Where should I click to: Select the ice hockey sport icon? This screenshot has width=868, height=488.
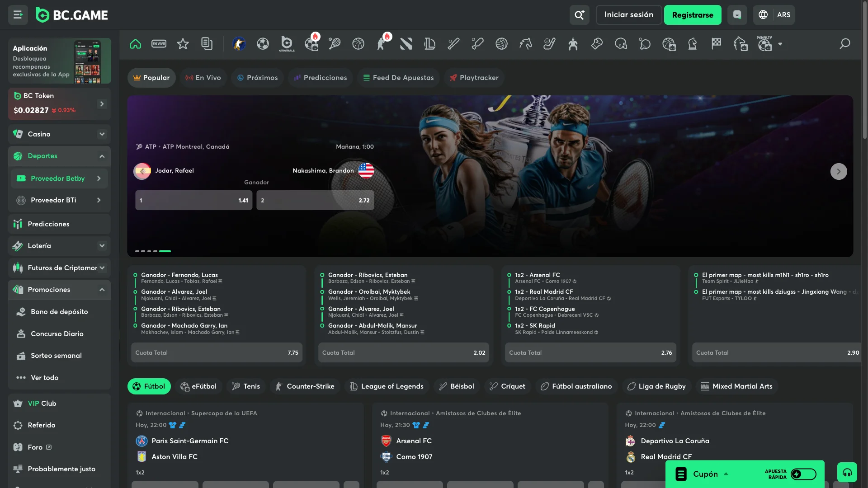click(x=549, y=44)
